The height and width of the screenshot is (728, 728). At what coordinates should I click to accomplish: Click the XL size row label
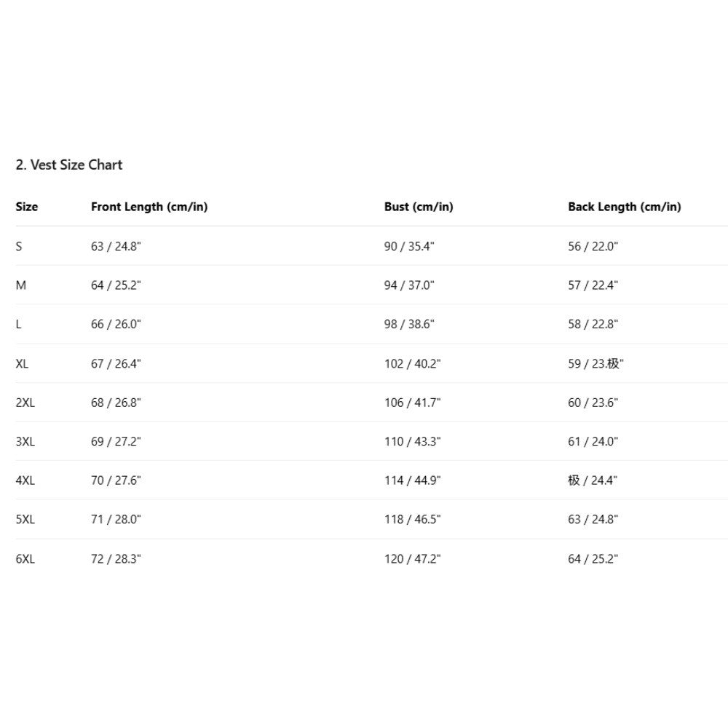click(x=22, y=363)
